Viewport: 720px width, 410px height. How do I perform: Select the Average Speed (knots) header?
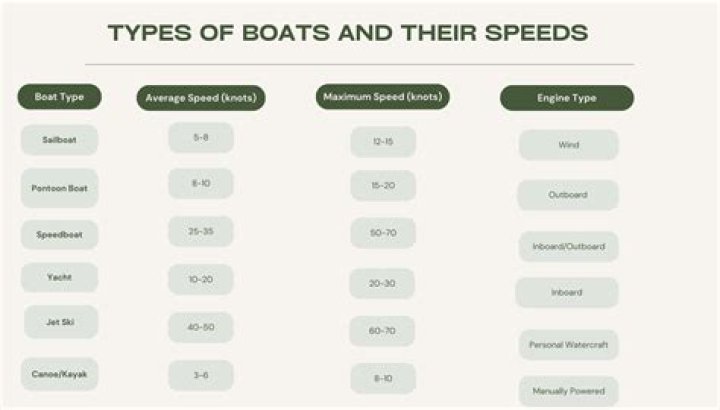200,98
